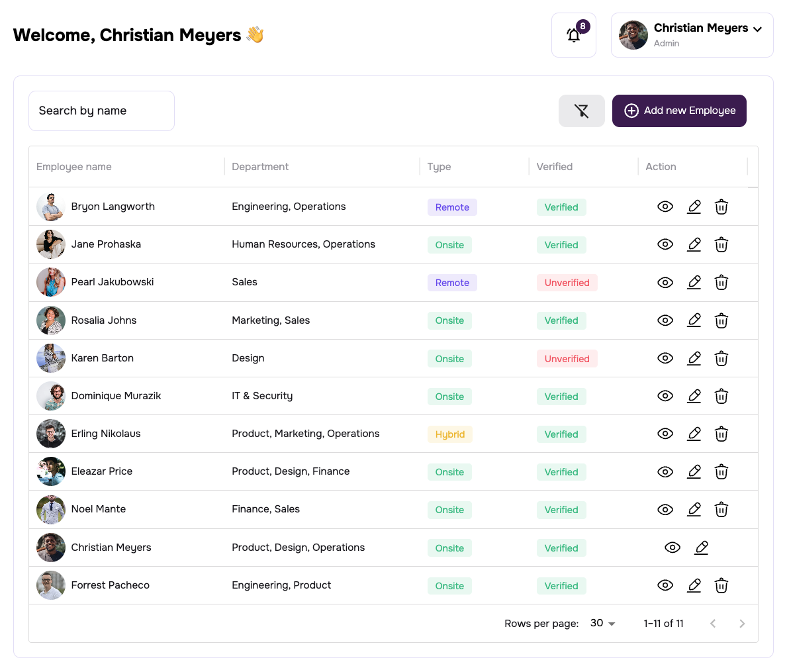
Task: Click the Search by name field
Action: [101, 111]
